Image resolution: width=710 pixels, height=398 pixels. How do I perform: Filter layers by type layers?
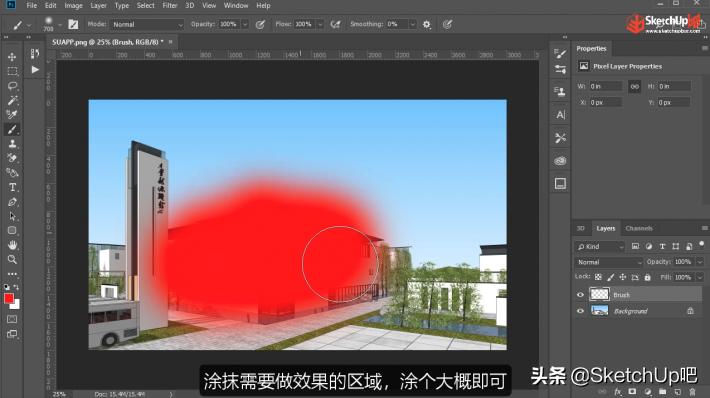[662, 246]
